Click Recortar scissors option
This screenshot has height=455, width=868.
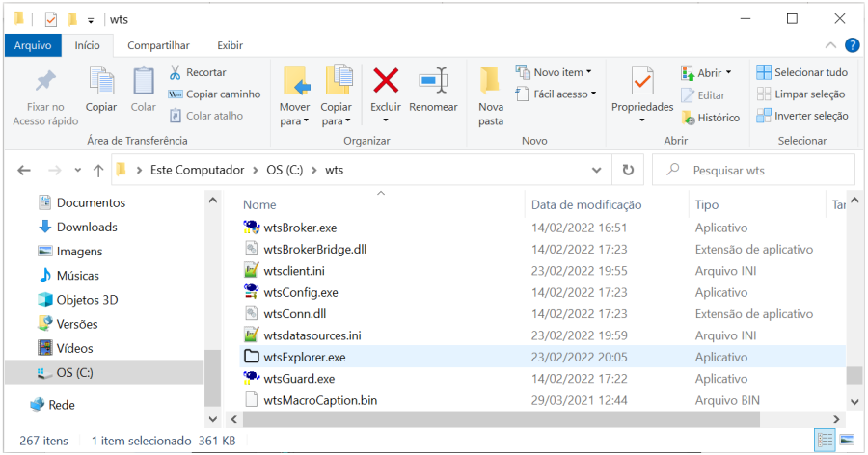click(198, 72)
